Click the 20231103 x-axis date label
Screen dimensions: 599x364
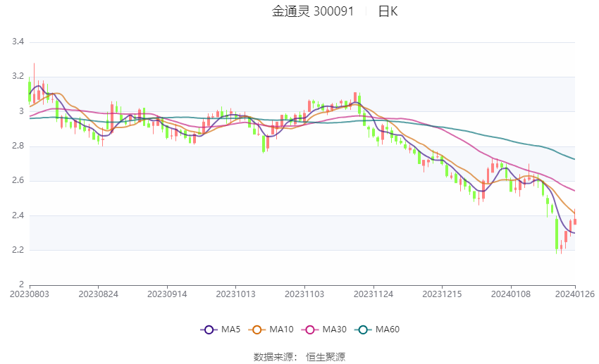(x=304, y=294)
